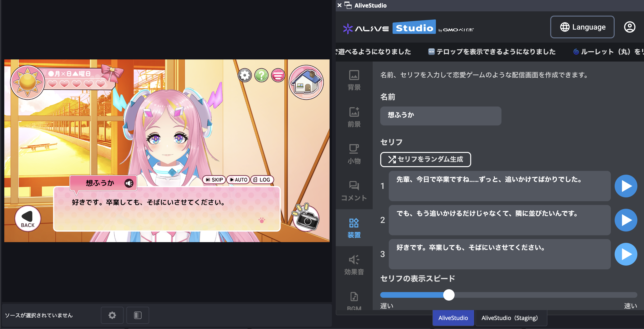
Task: Click the pink hamburger menu icon in preview
Action: (x=278, y=75)
